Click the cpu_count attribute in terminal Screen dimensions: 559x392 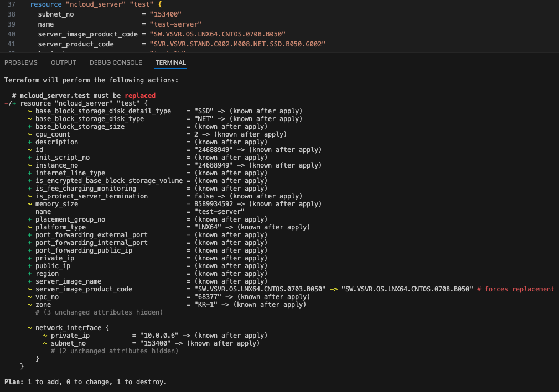click(53, 134)
